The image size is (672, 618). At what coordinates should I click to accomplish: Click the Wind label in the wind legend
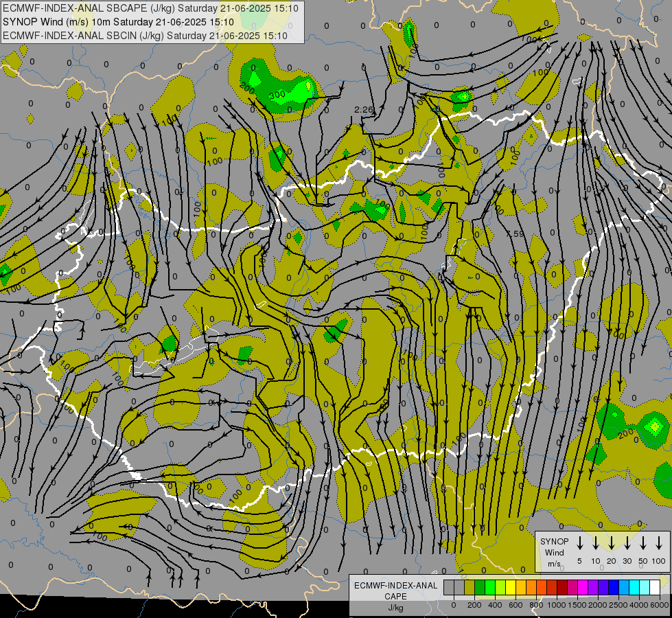(554, 553)
